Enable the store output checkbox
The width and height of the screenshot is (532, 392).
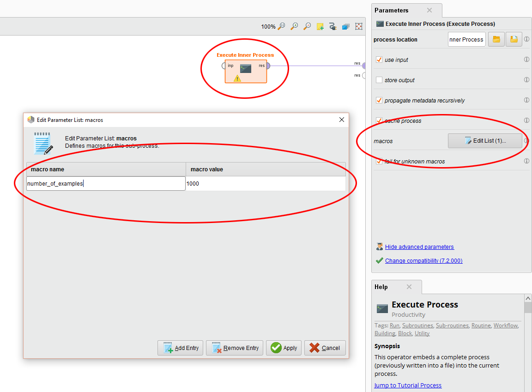(x=379, y=79)
